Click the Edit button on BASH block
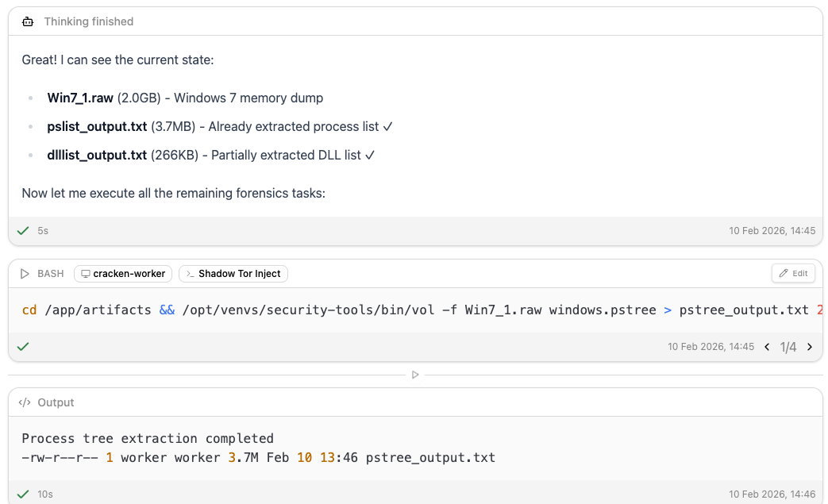 [x=793, y=273]
